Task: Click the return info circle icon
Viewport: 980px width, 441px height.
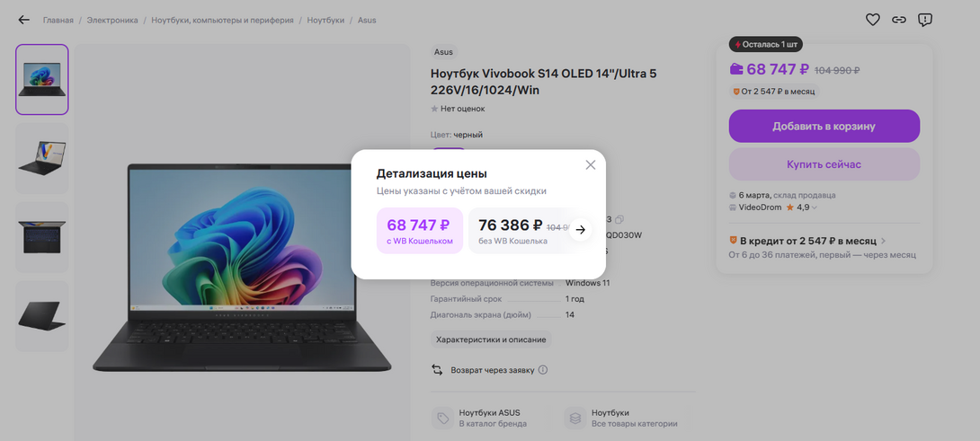Action: [x=542, y=370]
